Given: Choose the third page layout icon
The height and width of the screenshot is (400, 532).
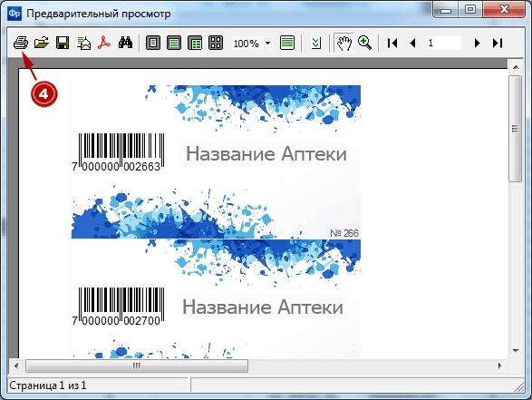Looking at the screenshot, I should [195, 44].
